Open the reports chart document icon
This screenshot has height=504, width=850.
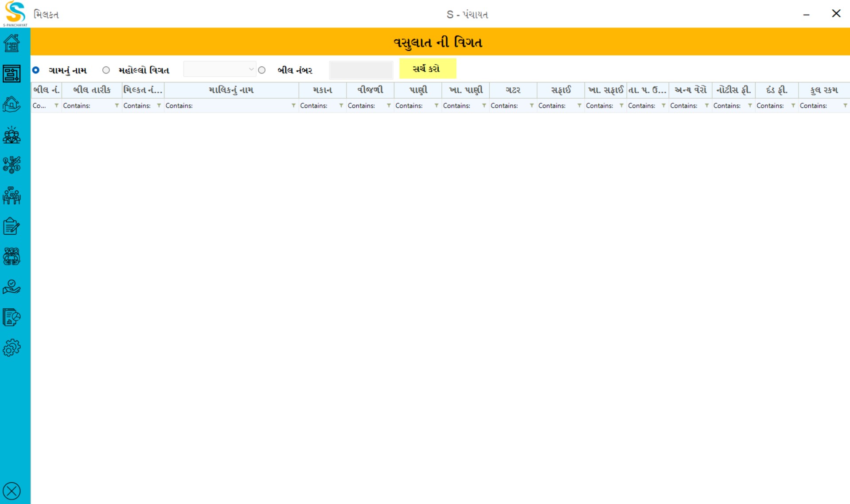pos(12,318)
